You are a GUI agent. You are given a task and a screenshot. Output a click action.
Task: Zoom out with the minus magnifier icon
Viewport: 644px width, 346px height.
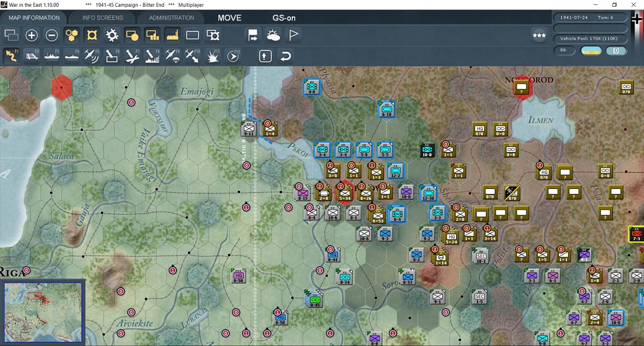pyautogui.click(x=51, y=35)
